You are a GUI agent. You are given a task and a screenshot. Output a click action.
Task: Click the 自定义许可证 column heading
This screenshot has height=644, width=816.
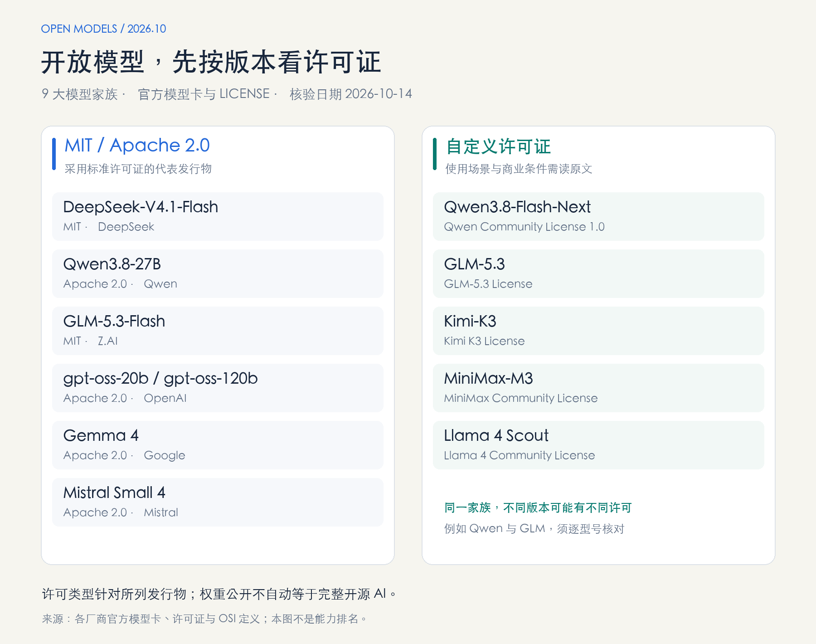click(498, 146)
